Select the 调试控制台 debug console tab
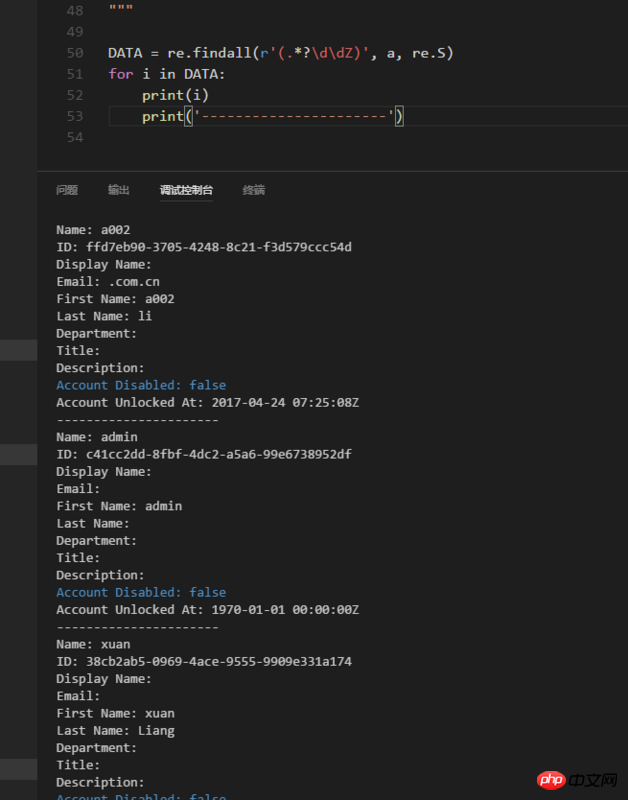This screenshot has width=628, height=800. (x=186, y=190)
